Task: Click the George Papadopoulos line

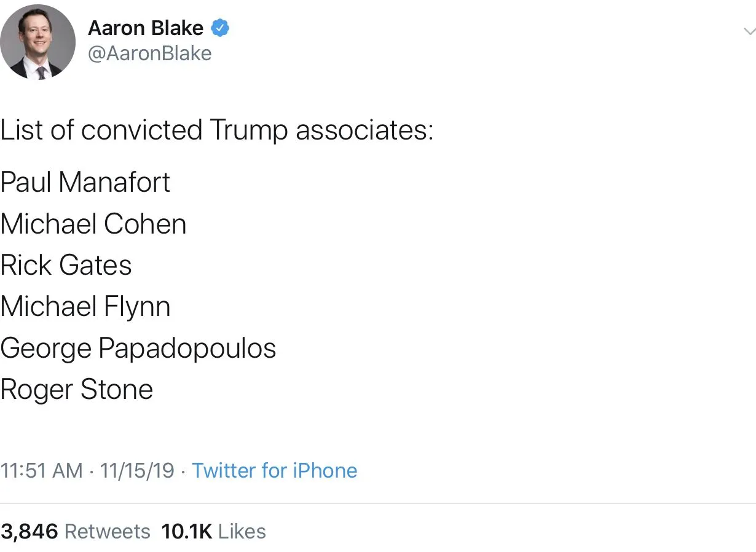Action: click(138, 349)
